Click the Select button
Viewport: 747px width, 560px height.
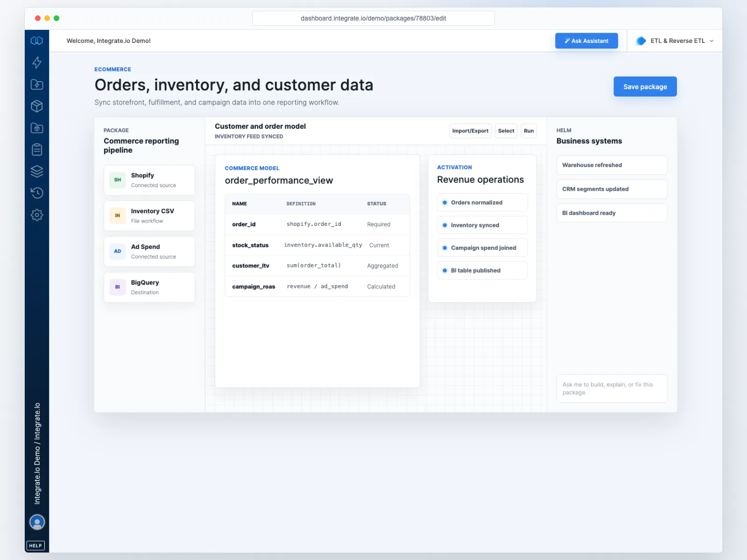tap(506, 131)
